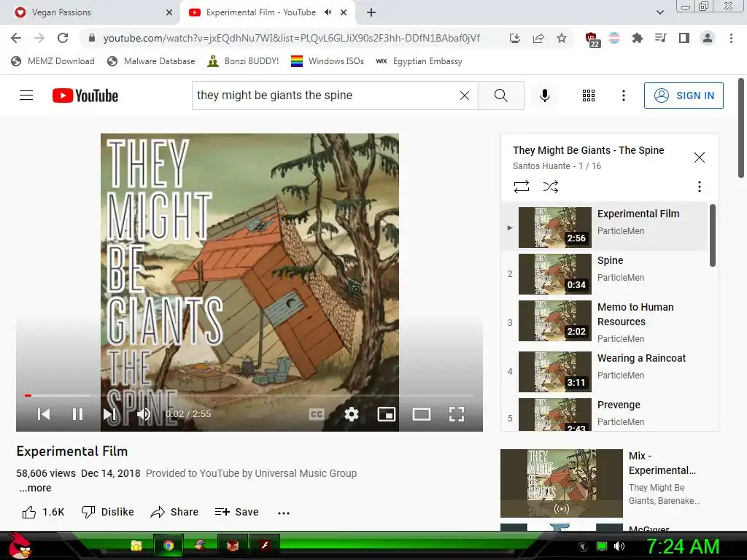Skip to the next video
This screenshot has width=747, height=560.
[109, 414]
